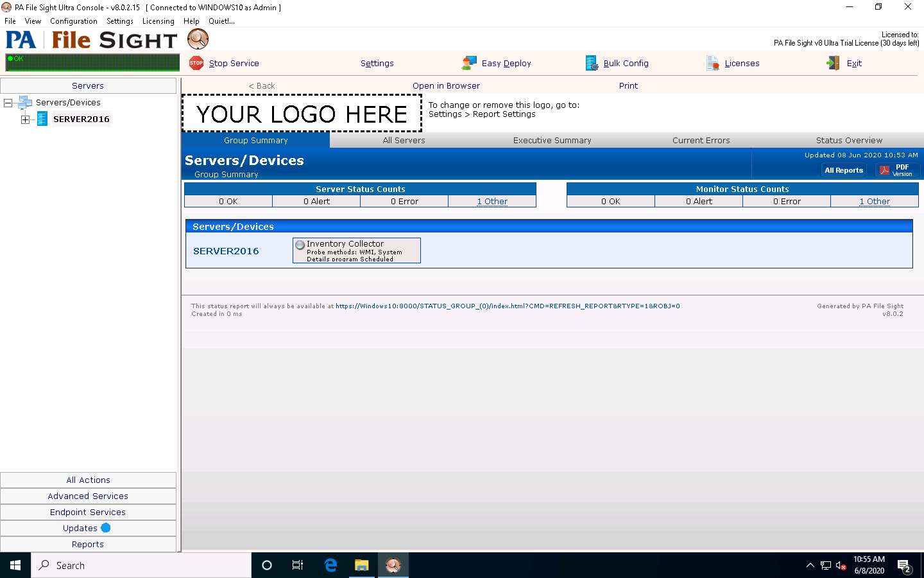Open the Quiet!... menu
The height and width of the screenshot is (578, 924).
[221, 21]
